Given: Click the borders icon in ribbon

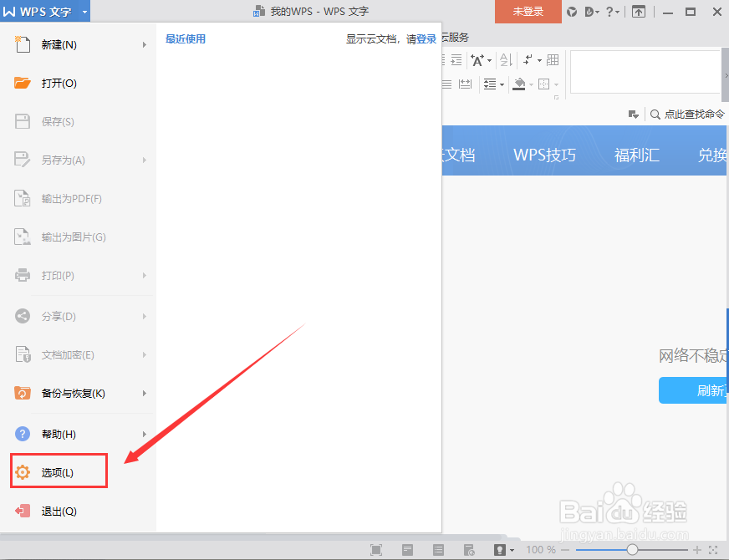Looking at the screenshot, I should [x=544, y=84].
